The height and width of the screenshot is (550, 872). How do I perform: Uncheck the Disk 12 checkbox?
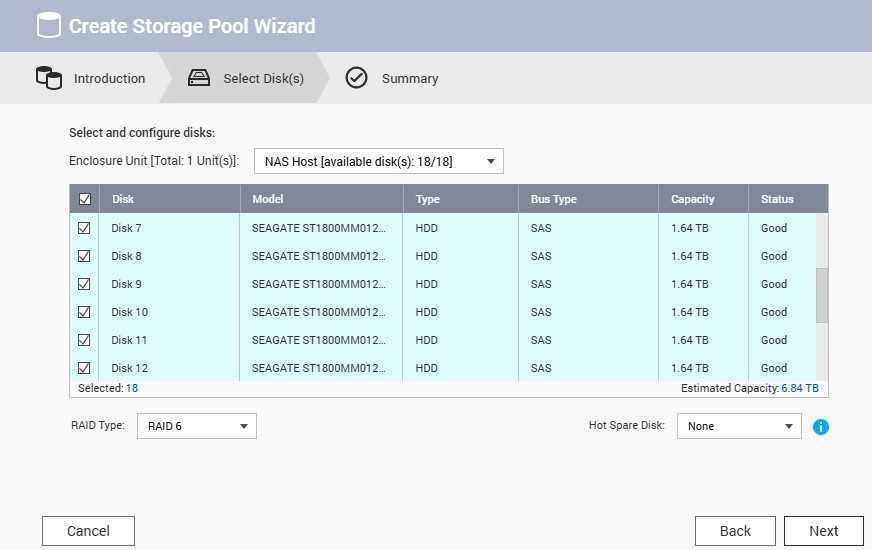tap(84, 368)
